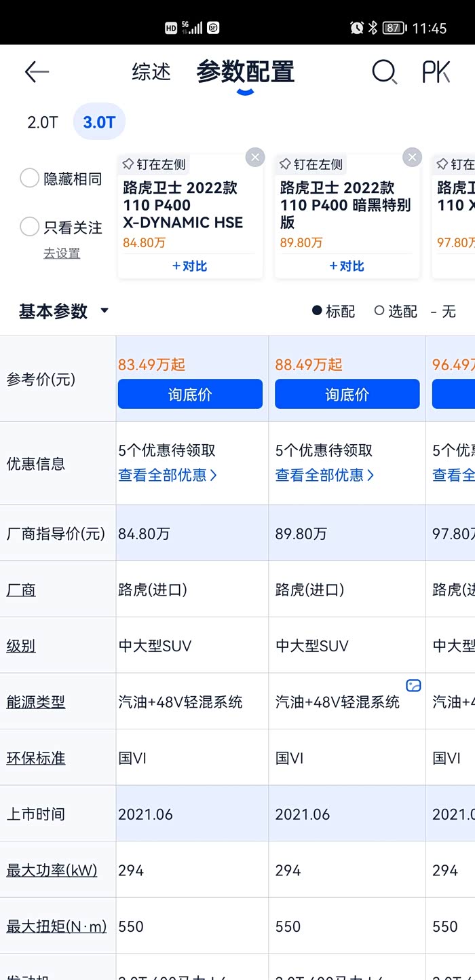Pin 暗黑特别版 column to left side
The height and width of the screenshot is (980, 475).
pos(311,164)
